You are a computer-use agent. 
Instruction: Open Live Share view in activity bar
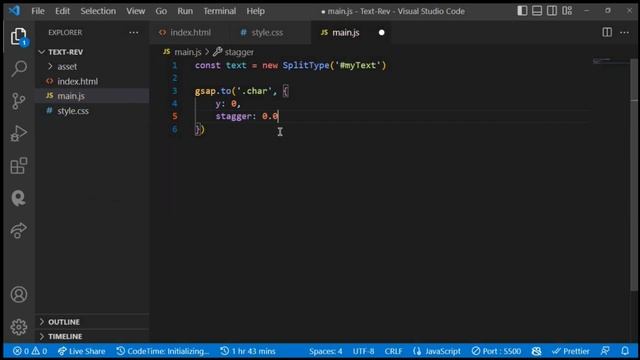pos(18,231)
